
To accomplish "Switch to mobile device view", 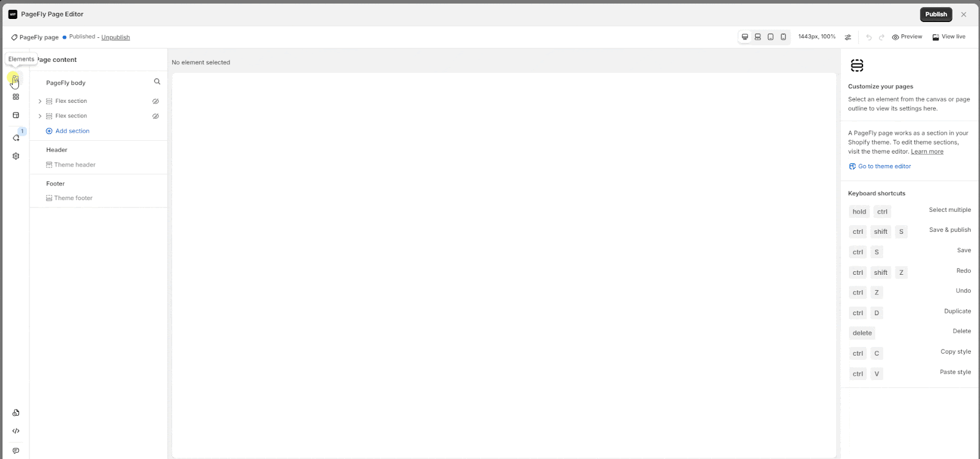I will tap(783, 37).
